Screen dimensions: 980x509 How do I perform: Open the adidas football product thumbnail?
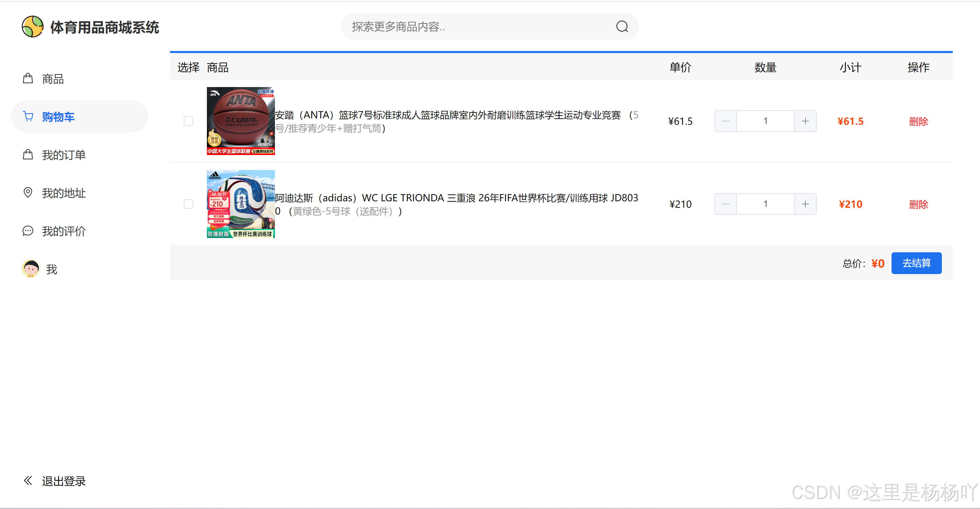(x=241, y=204)
